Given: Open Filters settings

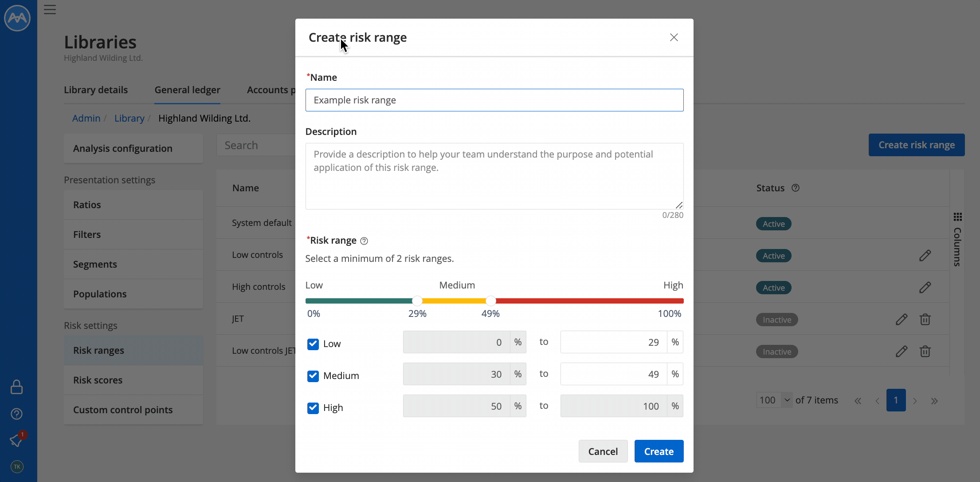Looking at the screenshot, I should point(133,234).
